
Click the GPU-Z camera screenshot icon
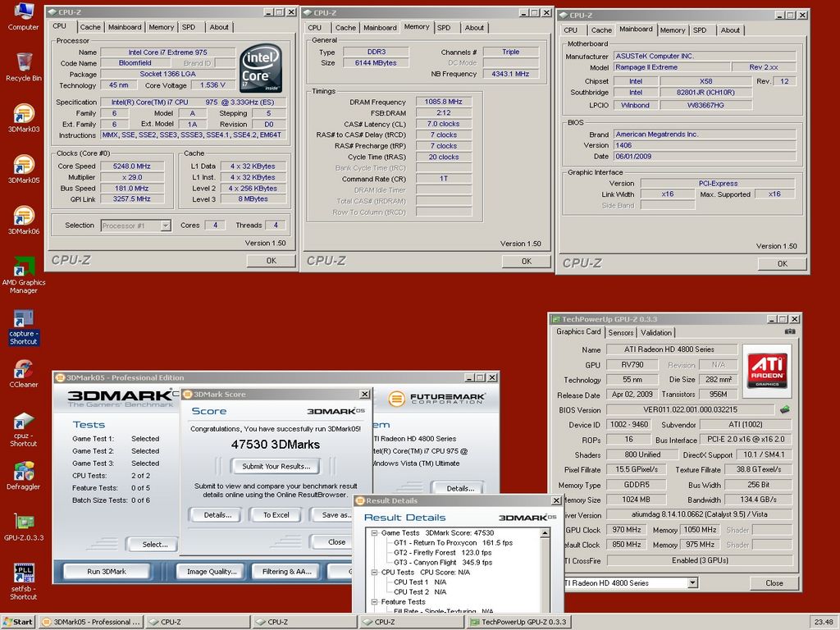pos(790,331)
